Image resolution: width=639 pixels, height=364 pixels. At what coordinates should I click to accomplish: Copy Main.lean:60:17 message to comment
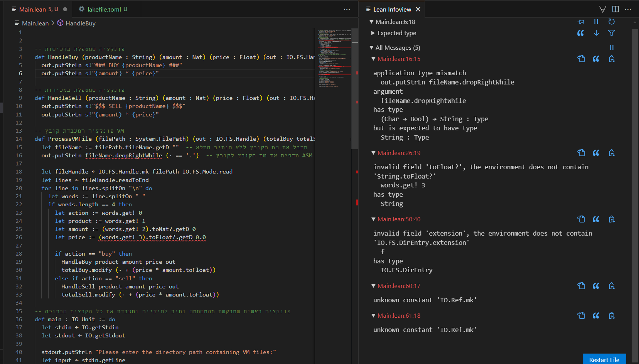tap(596, 286)
